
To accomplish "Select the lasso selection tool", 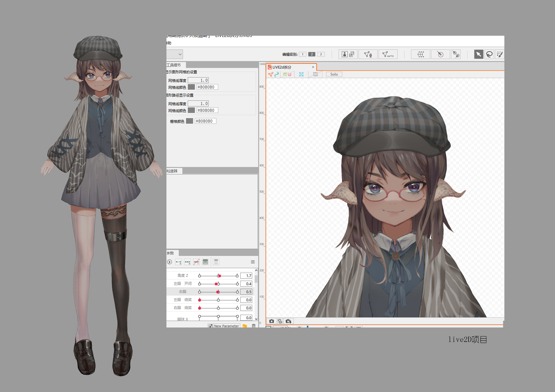I will click(489, 54).
